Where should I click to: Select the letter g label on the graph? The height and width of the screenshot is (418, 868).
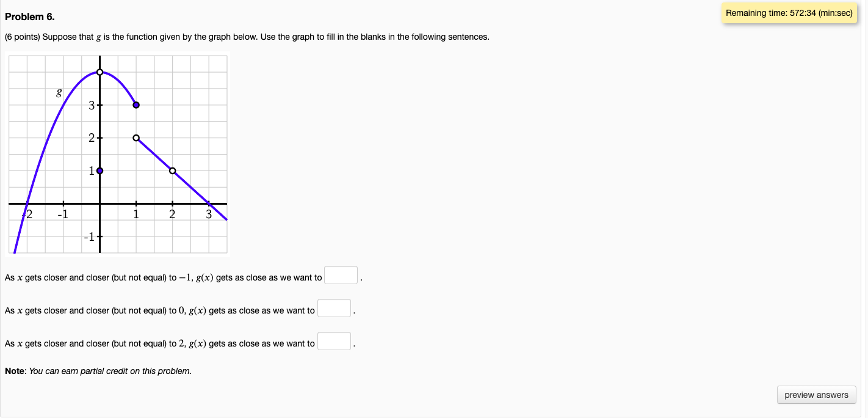point(59,93)
